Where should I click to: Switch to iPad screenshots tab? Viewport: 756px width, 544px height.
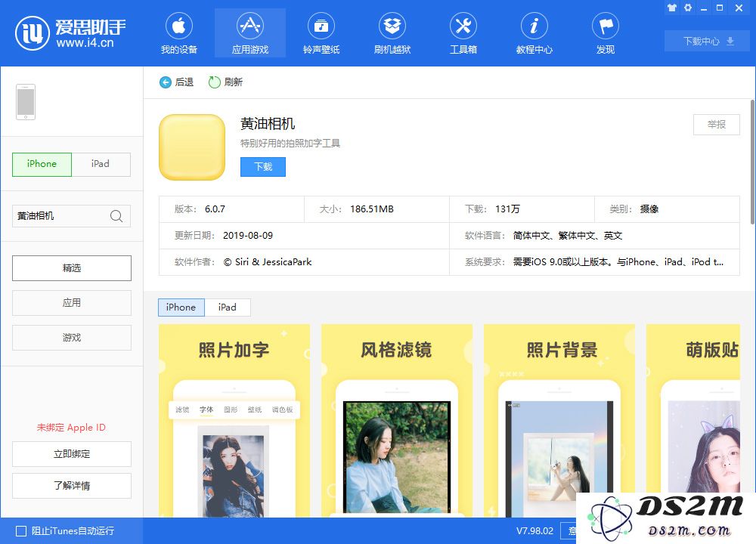(227, 308)
